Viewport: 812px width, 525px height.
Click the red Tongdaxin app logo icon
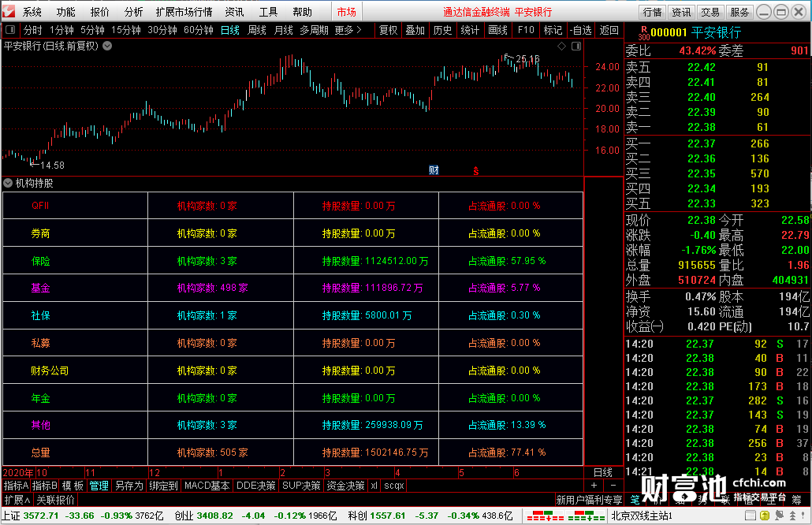point(9,11)
